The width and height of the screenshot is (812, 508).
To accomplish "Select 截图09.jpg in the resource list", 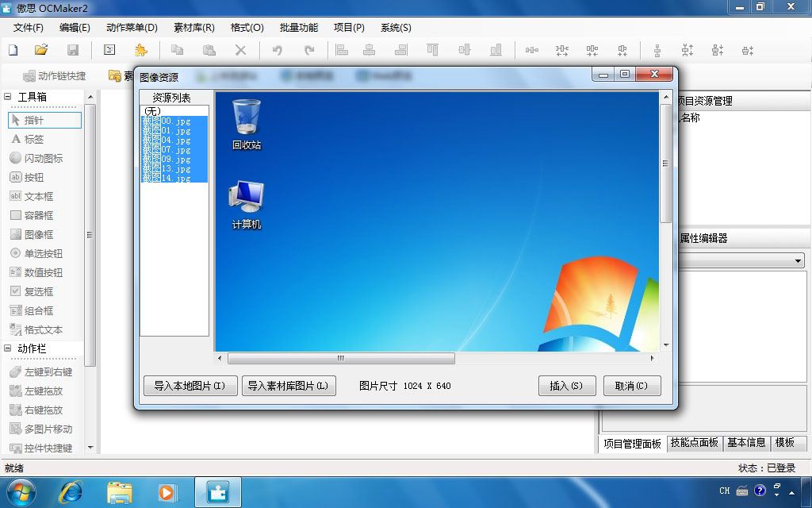I will coord(174,159).
